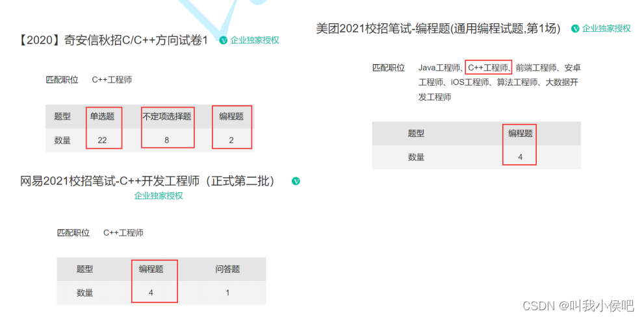Click the value 4 under 网易 编程题
Screen dimensions: 644x318
pos(151,293)
